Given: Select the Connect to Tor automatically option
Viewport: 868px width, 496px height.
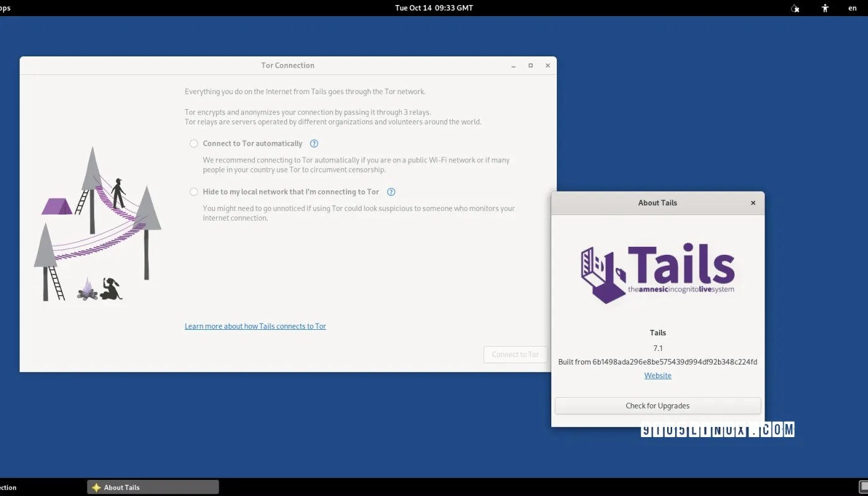Looking at the screenshot, I should point(193,143).
